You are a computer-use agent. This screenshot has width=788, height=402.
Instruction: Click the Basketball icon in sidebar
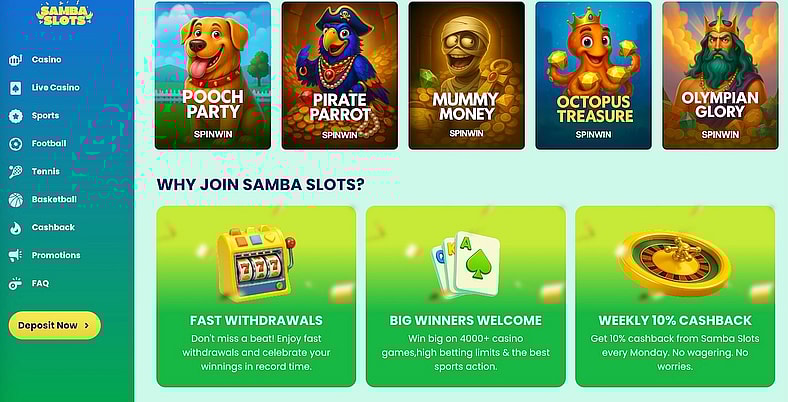coord(16,200)
